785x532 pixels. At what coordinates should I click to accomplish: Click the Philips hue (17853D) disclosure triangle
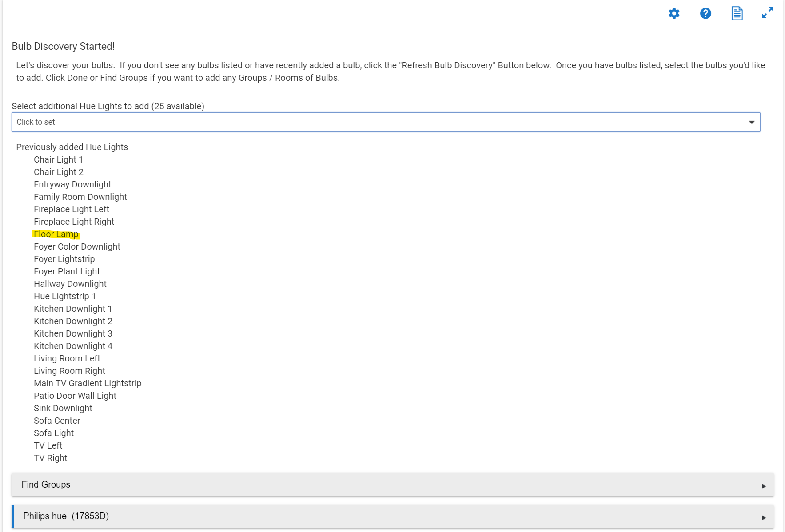(x=764, y=518)
